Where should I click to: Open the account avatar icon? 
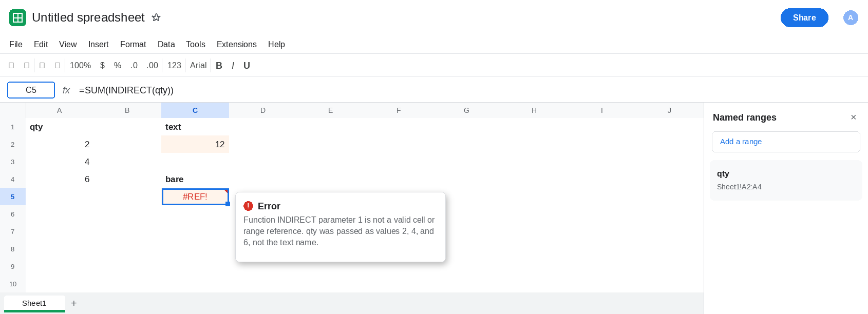click(x=851, y=17)
